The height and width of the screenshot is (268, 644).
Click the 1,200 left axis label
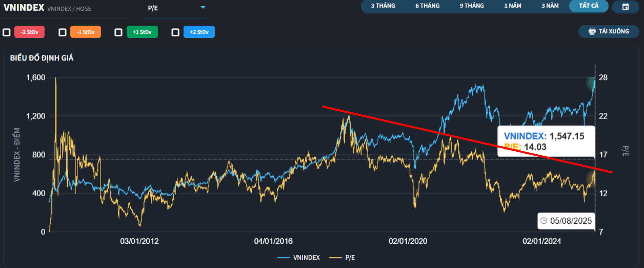[36, 116]
